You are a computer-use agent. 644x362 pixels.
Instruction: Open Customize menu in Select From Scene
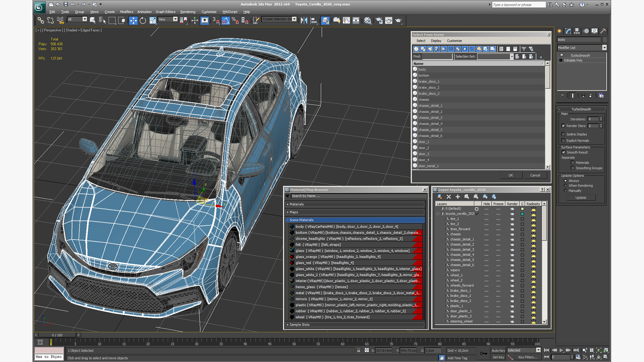454,41
